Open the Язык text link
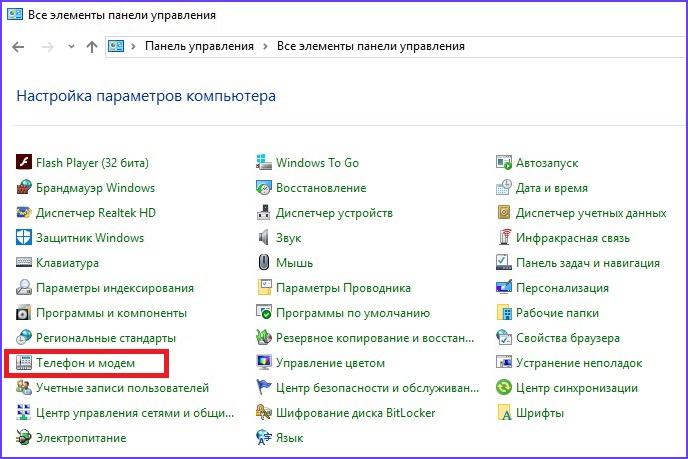The height and width of the screenshot is (459, 688). (289, 438)
